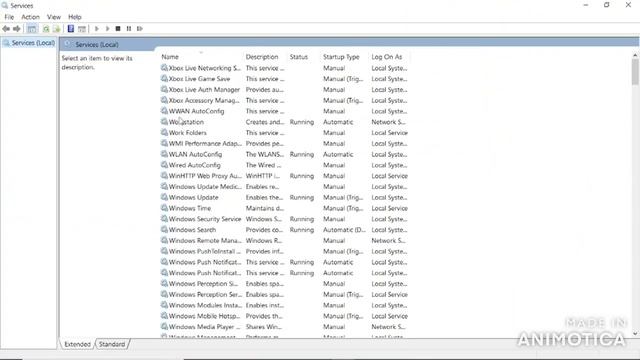
Task: Sort by the Description column header
Action: [x=266, y=57]
